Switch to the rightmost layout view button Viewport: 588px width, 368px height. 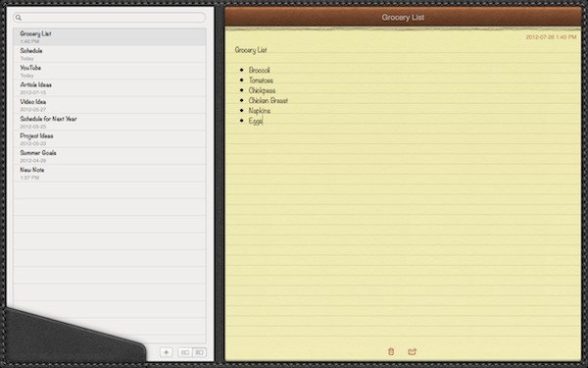(199, 352)
